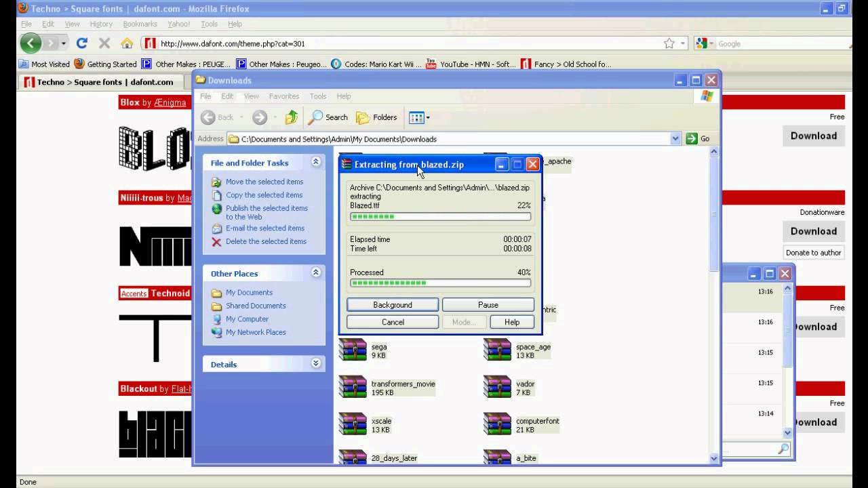Open Most Visited bookmarks folder
The height and width of the screenshot is (488, 868).
(45, 64)
